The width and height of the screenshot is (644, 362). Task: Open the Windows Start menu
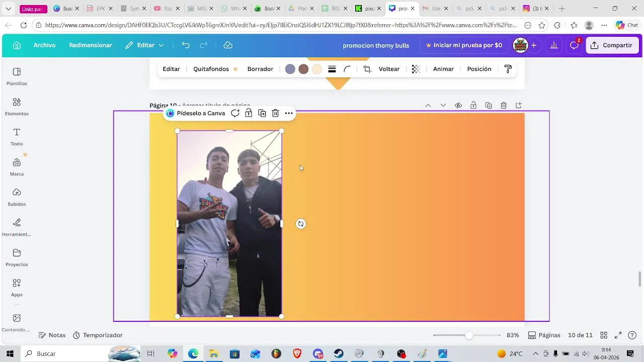10,354
